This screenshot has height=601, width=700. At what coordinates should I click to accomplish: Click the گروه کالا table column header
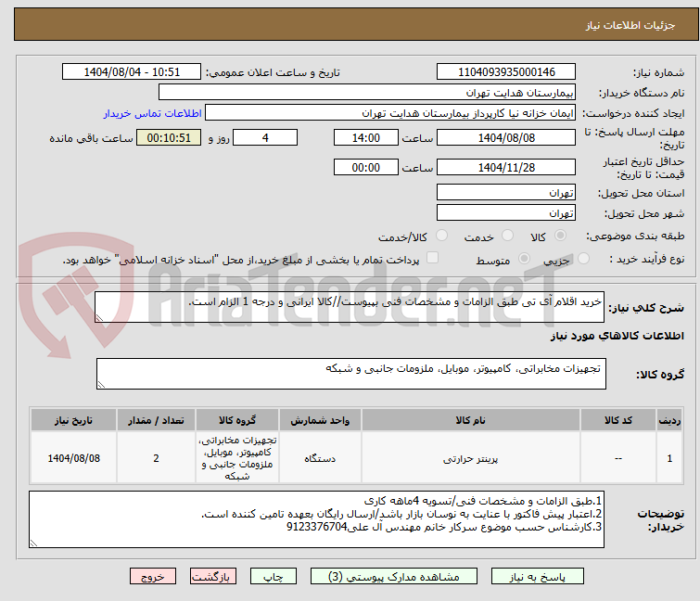tap(237, 420)
